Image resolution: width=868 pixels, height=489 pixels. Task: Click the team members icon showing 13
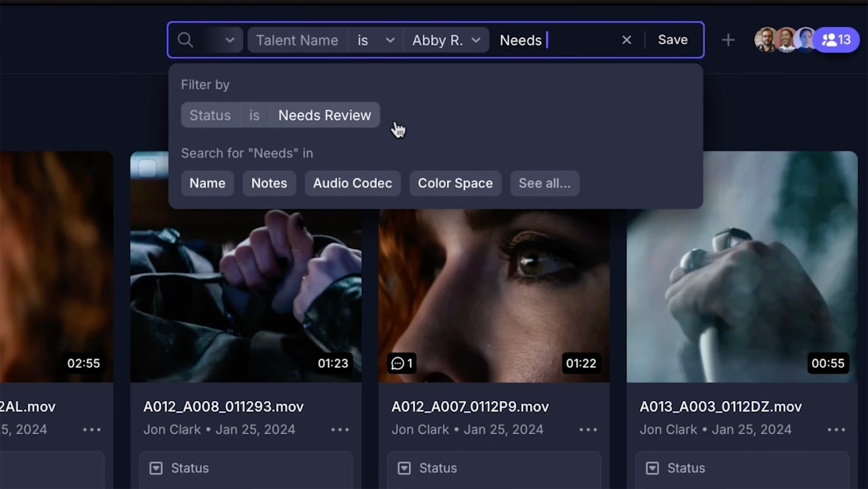[839, 39]
